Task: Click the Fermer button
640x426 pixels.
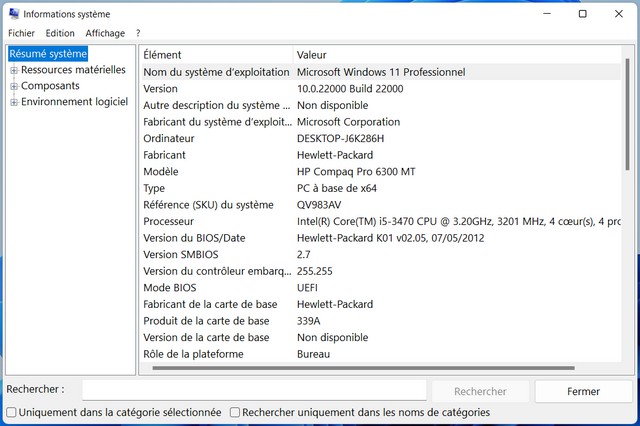Action: (583, 391)
